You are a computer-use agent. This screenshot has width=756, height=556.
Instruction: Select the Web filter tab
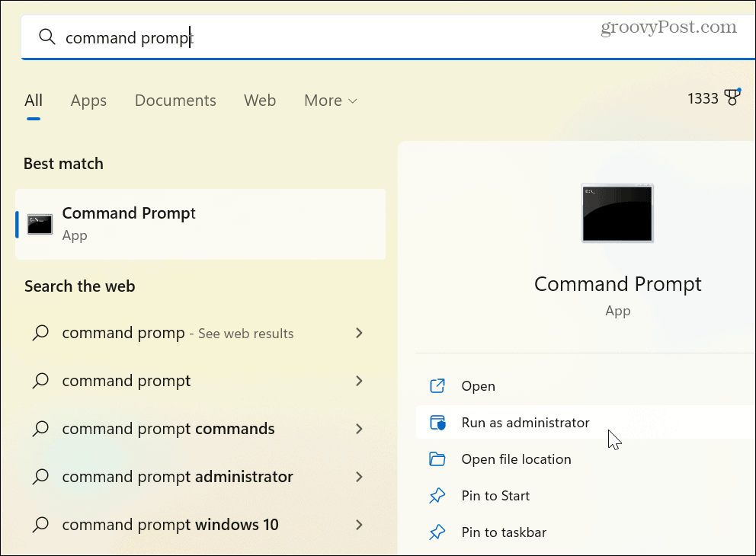coord(260,101)
